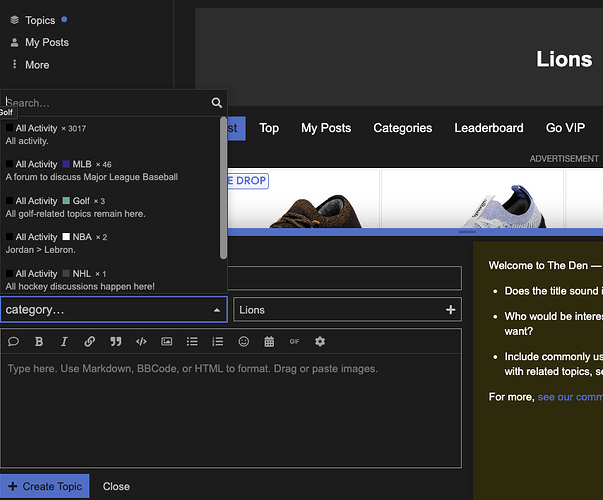Select the NBA category option
Viewport: 603px width, 500px height.
point(112,243)
